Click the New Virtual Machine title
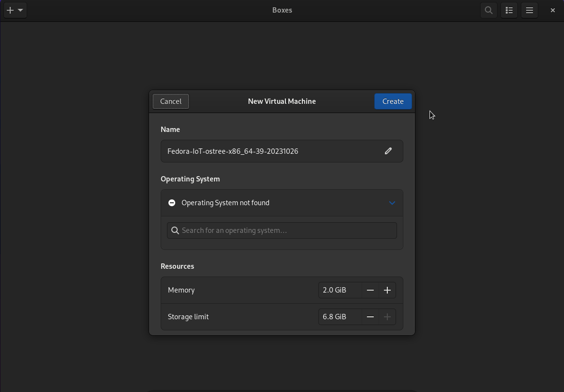Screen dimensions: 564x392 (282, 101)
